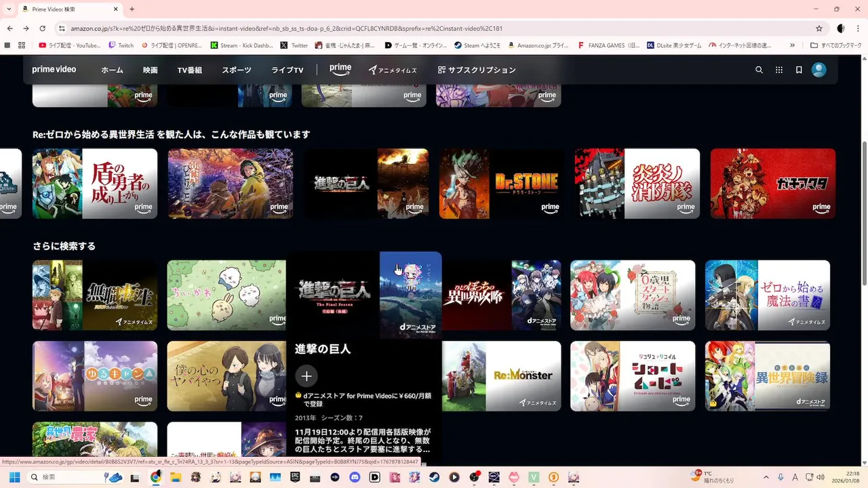Open File Explorer from the taskbar
Viewport: 868px width, 488px height.
(x=176, y=477)
